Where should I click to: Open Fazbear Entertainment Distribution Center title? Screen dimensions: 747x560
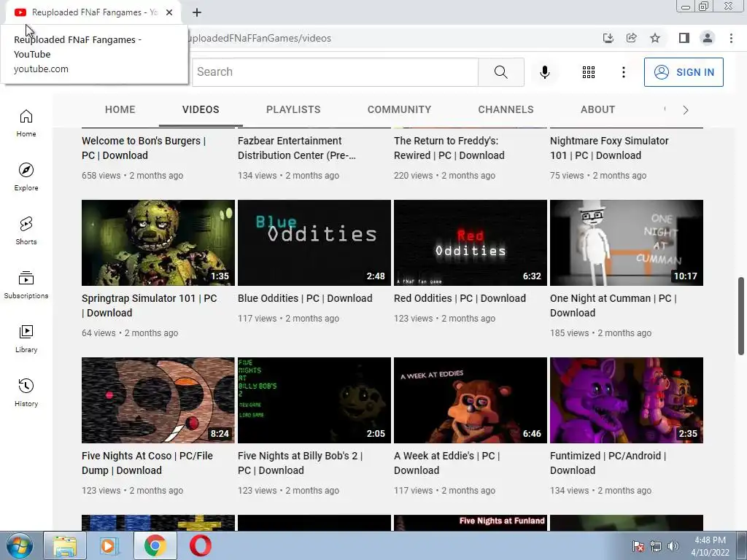pyautogui.click(x=296, y=148)
